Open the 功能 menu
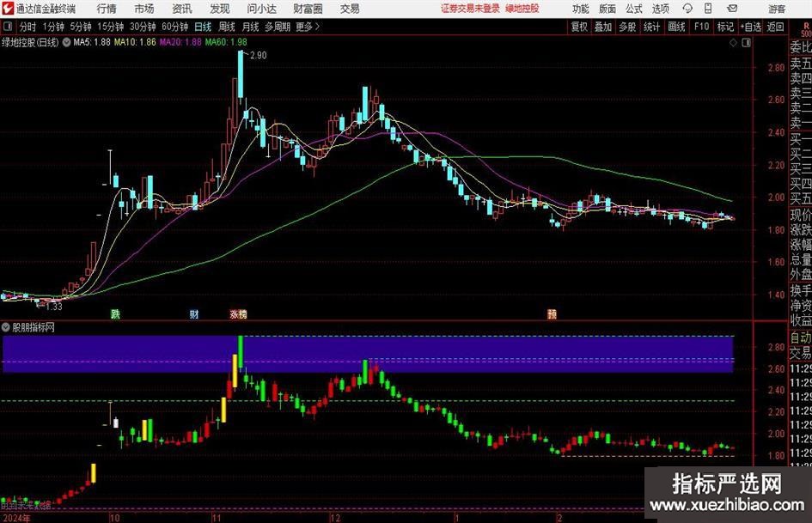The height and width of the screenshot is (523, 812). tap(581, 9)
